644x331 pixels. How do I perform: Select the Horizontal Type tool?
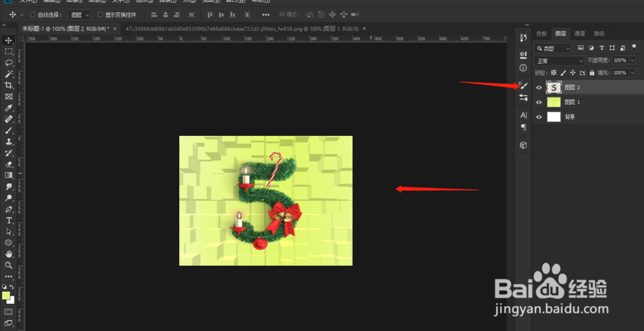pyautogui.click(x=8, y=220)
